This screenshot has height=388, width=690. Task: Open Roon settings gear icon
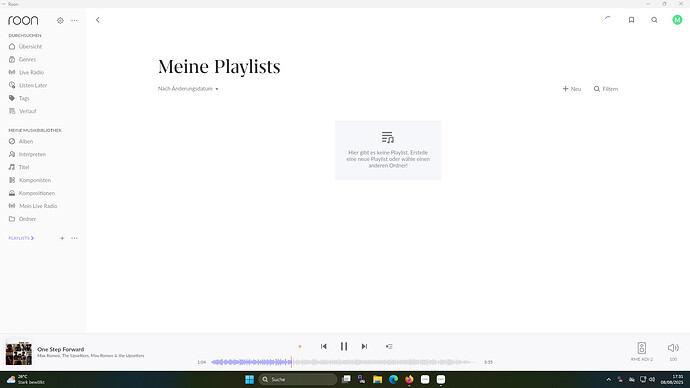click(x=60, y=20)
